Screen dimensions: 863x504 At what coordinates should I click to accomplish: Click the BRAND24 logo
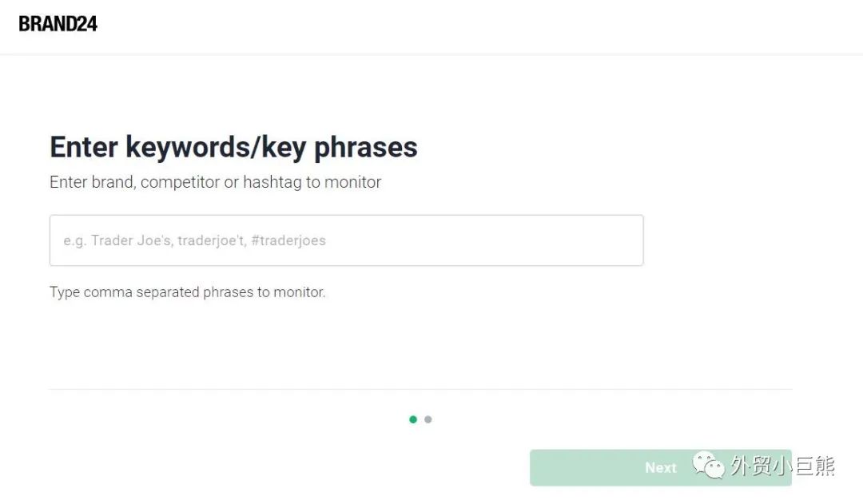point(58,24)
